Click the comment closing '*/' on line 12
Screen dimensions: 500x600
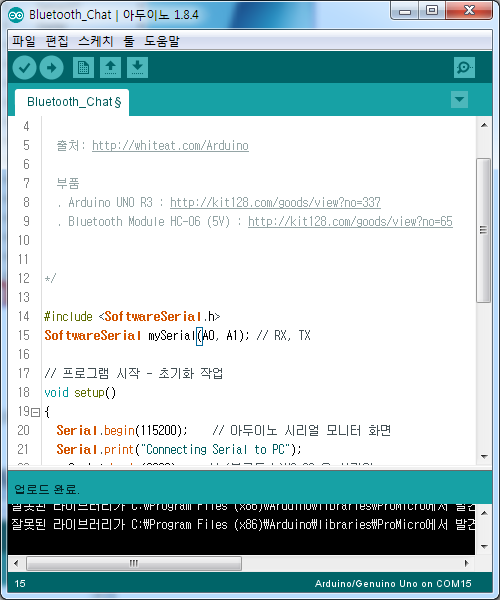coord(50,278)
